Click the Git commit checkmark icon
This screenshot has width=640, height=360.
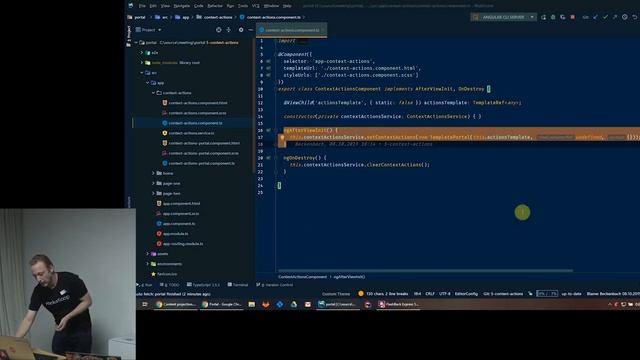pyautogui.click(x=605, y=17)
